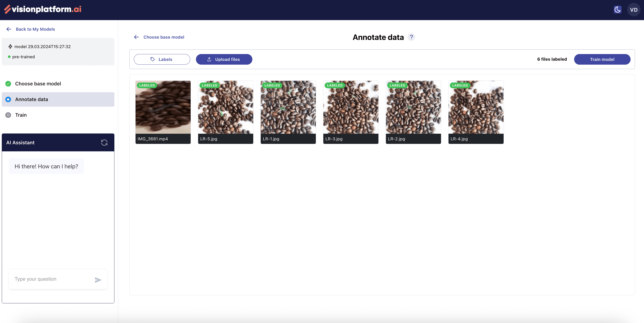
Task: Click the visionplatform.ai logo
Action: [x=43, y=9]
